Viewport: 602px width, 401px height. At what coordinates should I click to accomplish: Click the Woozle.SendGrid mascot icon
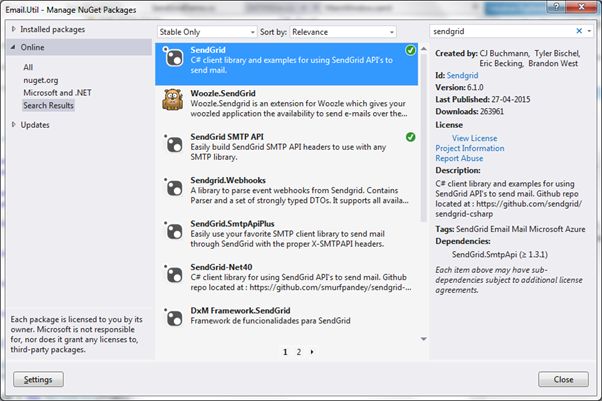click(x=173, y=100)
